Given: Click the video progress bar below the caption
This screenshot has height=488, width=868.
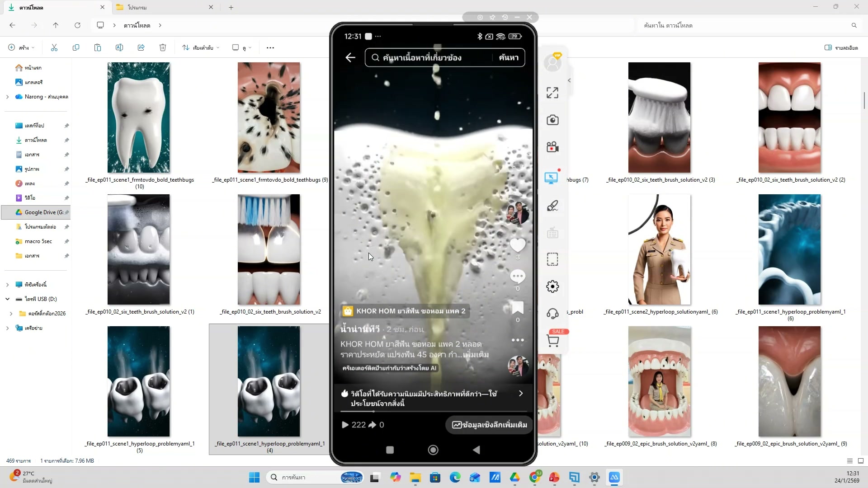Looking at the screenshot, I should (x=434, y=412).
